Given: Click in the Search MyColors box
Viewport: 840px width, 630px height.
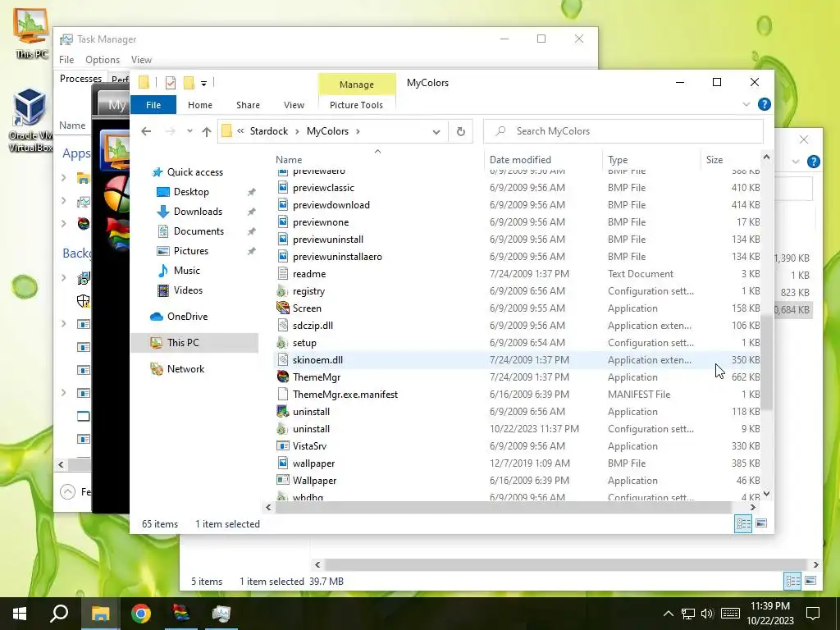Looking at the screenshot, I should (623, 131).
